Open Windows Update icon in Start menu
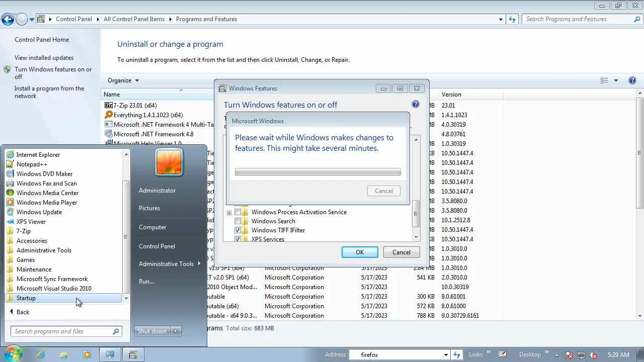 (x=10, y=212)
